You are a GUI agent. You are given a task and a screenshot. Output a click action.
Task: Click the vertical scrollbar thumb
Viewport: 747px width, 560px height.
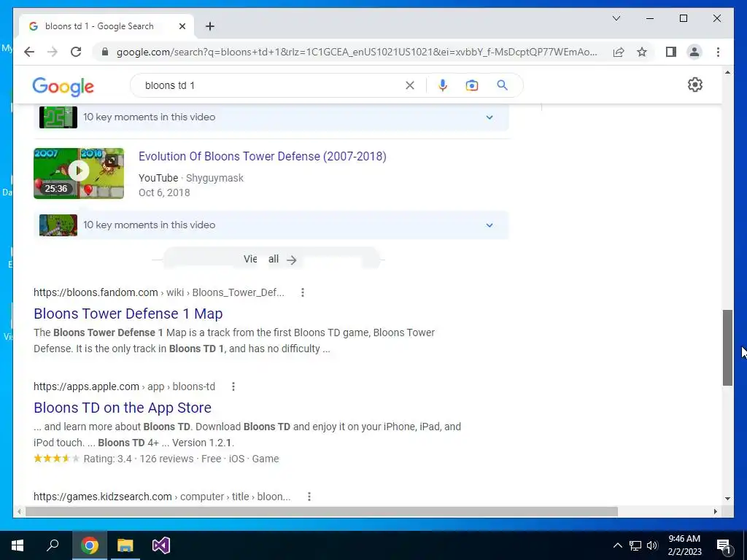727,348
